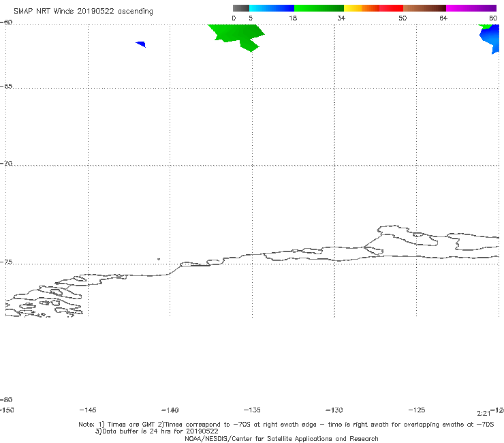The height and width of the screenshot is (443, 504).
Task: Click the -145 longitude axis label
Action: coord(88,410)
